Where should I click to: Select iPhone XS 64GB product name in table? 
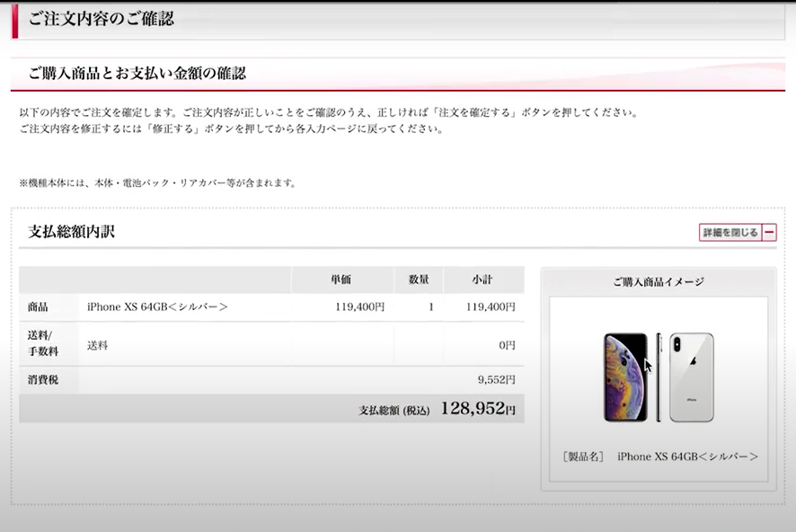point(157,307)
